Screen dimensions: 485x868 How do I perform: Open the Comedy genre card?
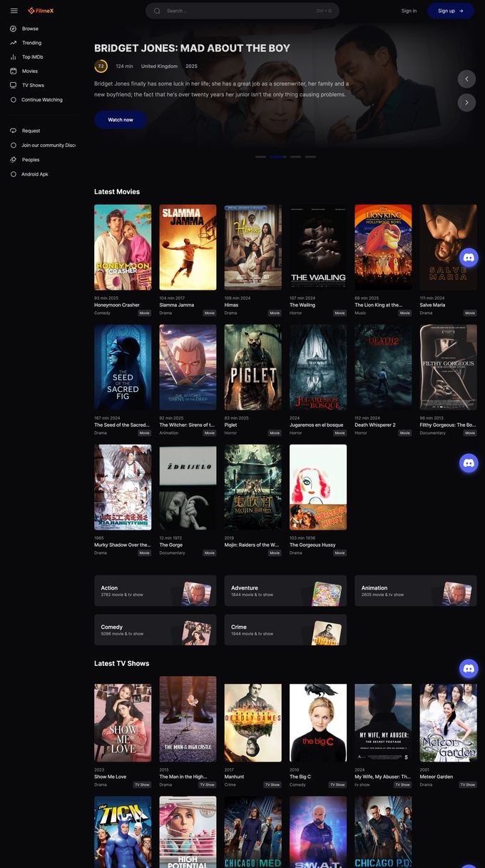coord(155,630)
